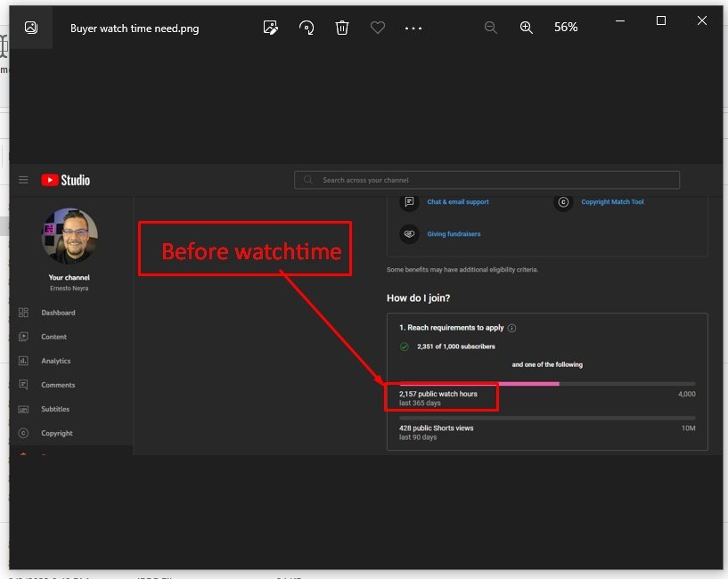Viewport: 728px width, 579px height.
Task: Go to Analytics in the sidebar
Action: pyautogui.click(x=55, y=361)
